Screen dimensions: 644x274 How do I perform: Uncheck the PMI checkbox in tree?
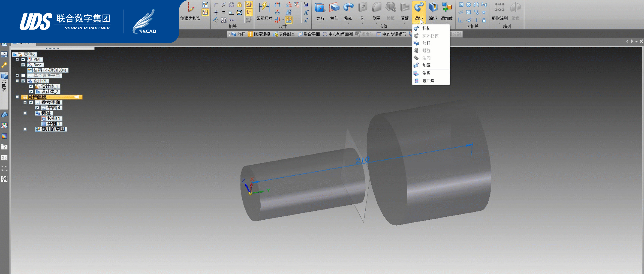tap(23, 59)
